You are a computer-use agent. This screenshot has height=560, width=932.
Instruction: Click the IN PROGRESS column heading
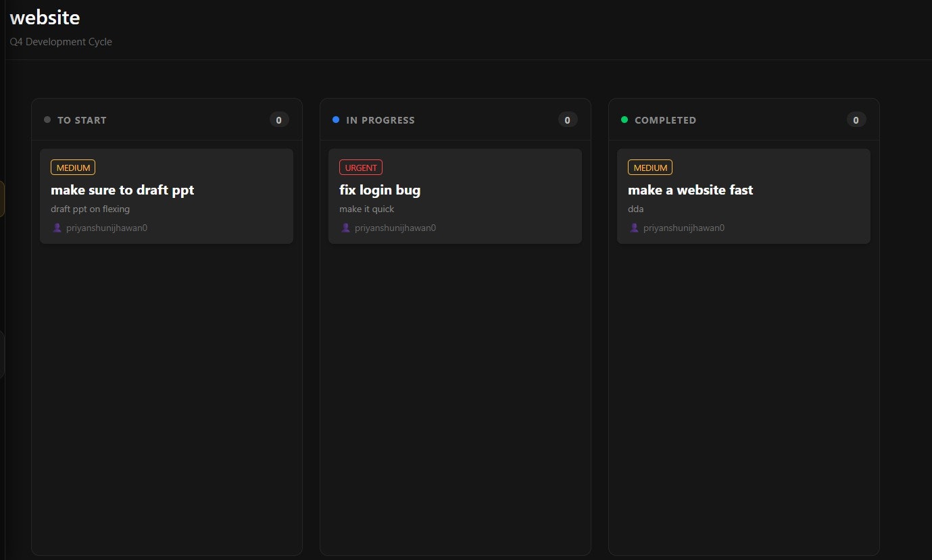click(381, 120)
